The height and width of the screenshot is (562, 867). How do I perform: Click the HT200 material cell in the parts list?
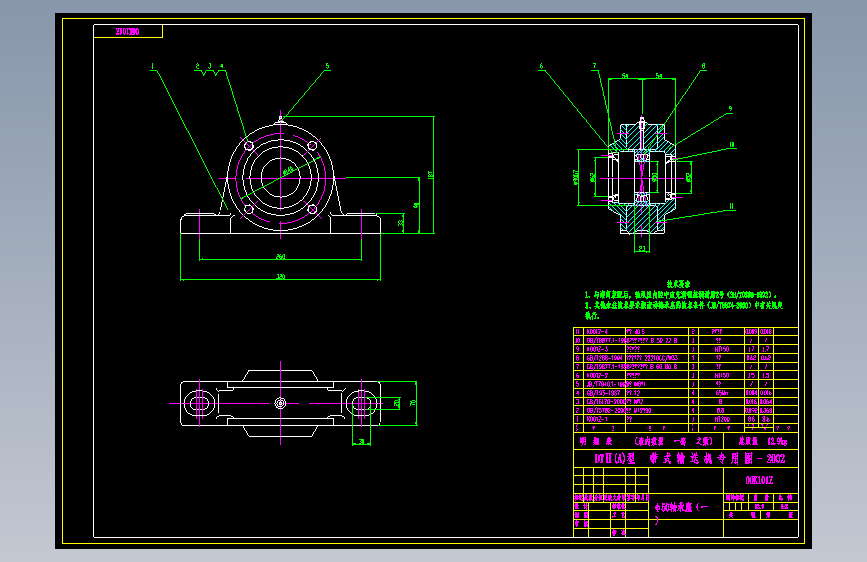(x=722, y=419)
